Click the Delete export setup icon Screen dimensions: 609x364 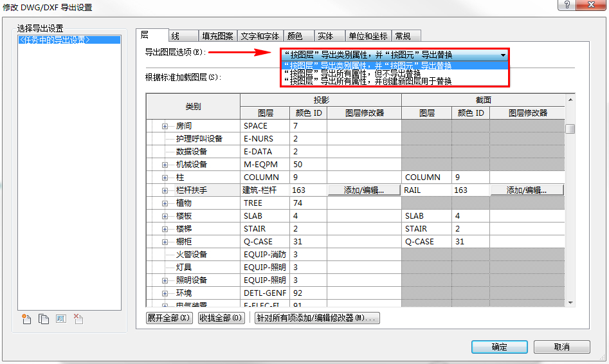coord(78,319)
